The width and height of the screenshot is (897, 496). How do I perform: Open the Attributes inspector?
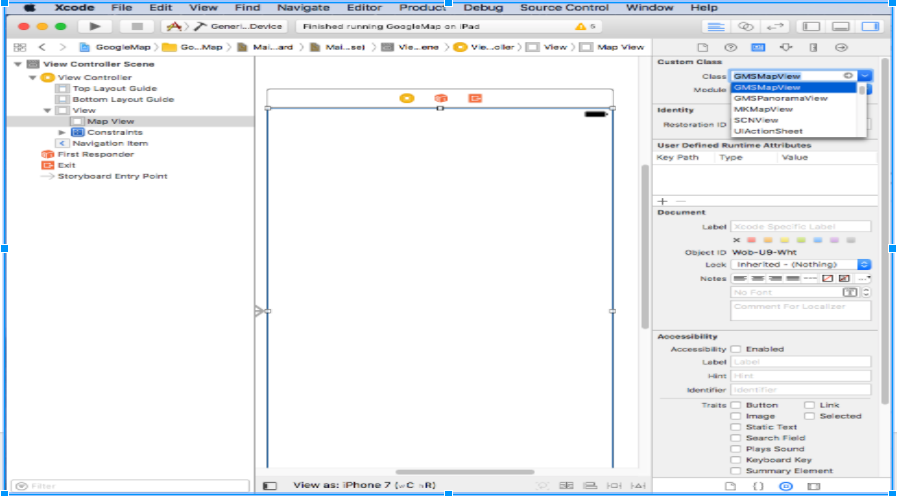(x=786, y=47)
